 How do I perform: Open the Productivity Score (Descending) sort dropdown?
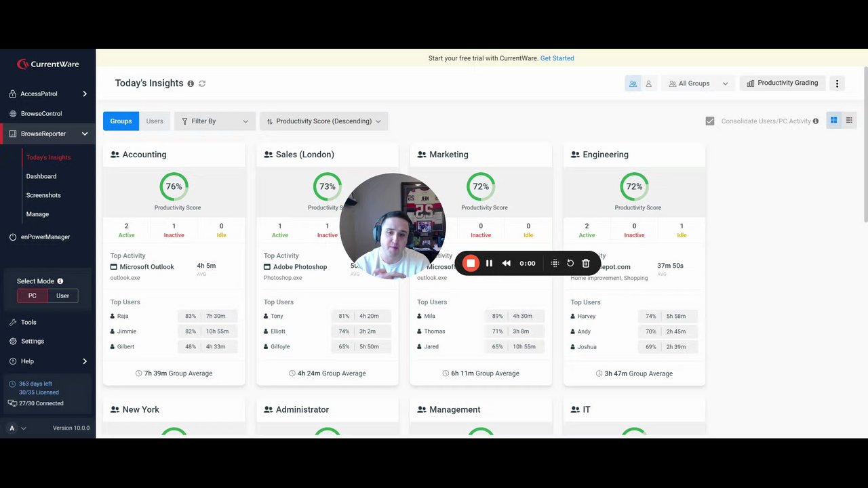tap(323, 121)
